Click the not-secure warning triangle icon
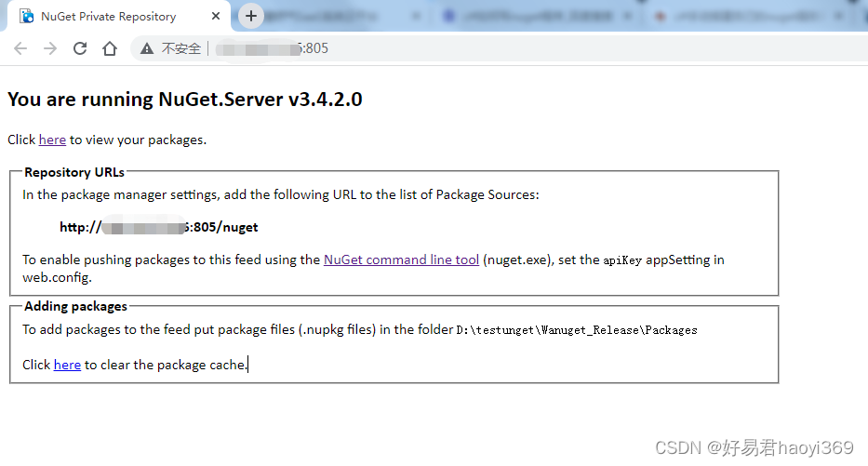The image size is (868, 466). click(x=147, y=48)
